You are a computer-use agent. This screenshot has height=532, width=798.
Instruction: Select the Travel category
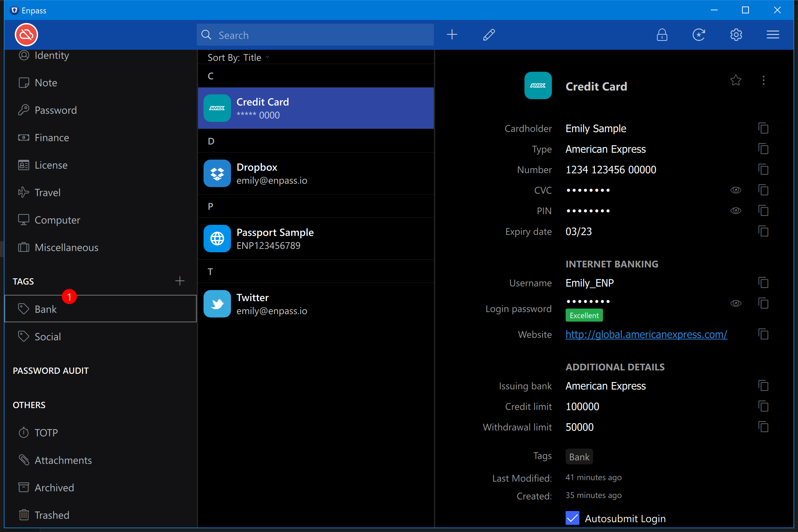coord(101,193)
